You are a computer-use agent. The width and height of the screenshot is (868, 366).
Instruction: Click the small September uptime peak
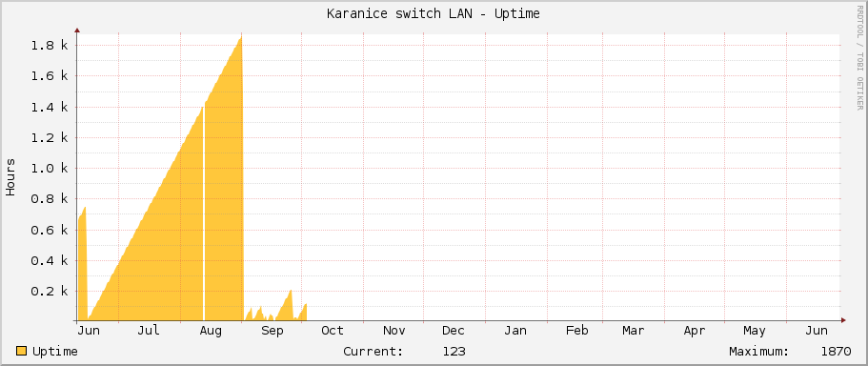point(290,292)
